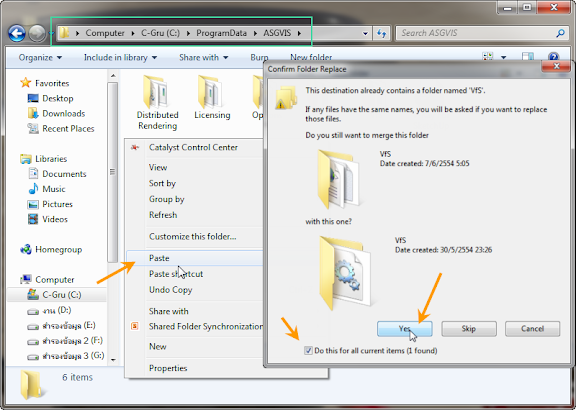Open the Distributed Rendering folder
Screen dimensions: 576x410
coord(157,102)
